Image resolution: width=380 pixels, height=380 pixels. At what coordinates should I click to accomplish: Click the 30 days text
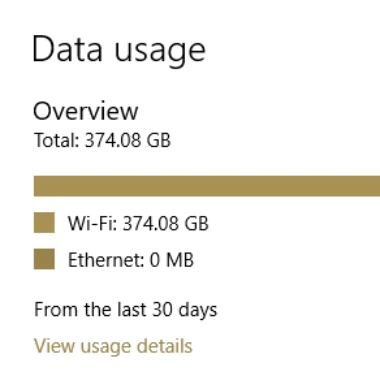(x=185, y=310)
